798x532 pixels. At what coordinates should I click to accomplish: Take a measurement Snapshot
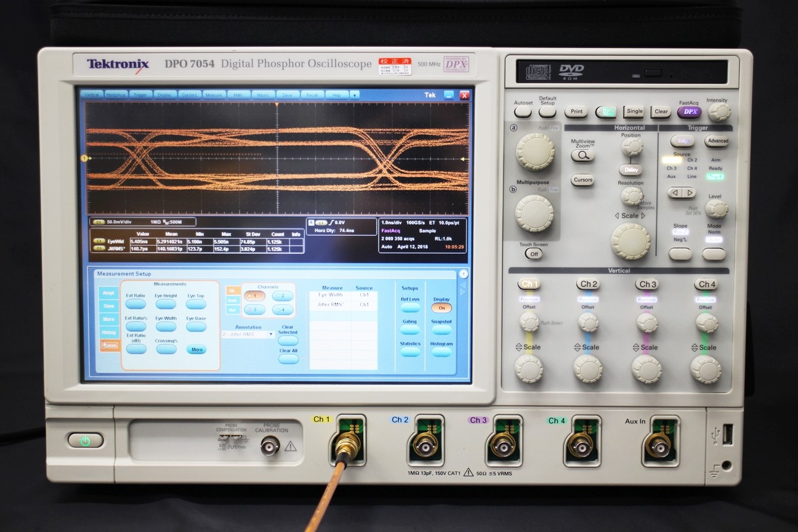[441, 330]
